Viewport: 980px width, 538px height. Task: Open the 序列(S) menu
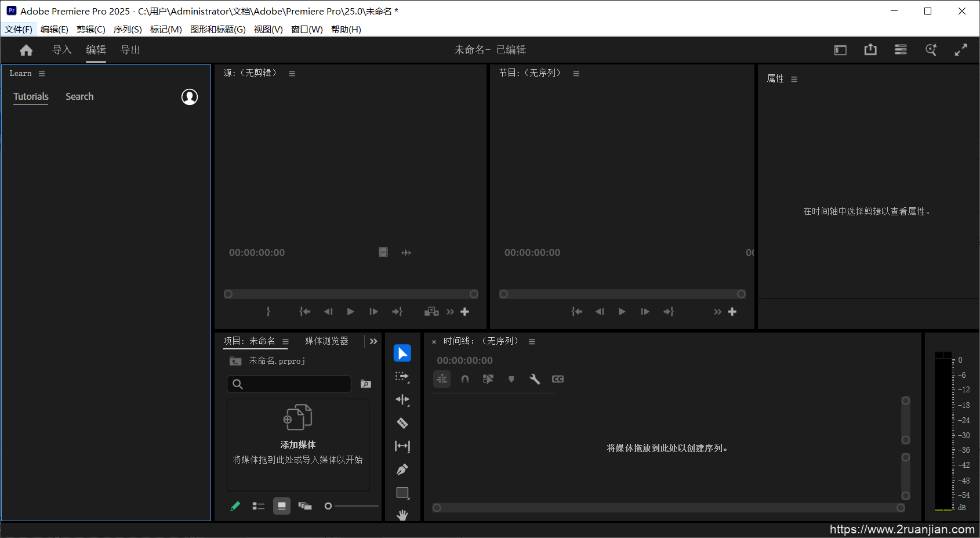coord(128,29)
